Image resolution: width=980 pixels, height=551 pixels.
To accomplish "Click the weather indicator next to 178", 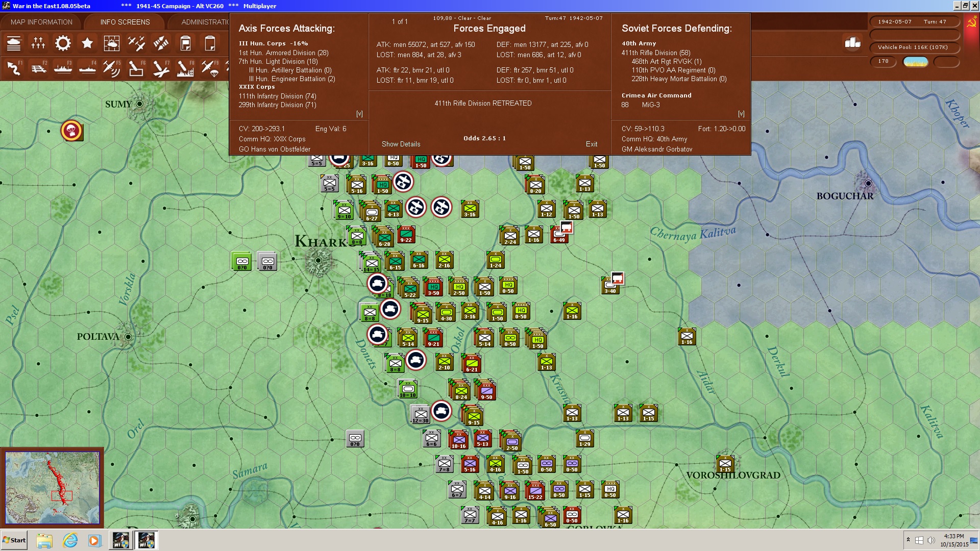I will point(915,62).
